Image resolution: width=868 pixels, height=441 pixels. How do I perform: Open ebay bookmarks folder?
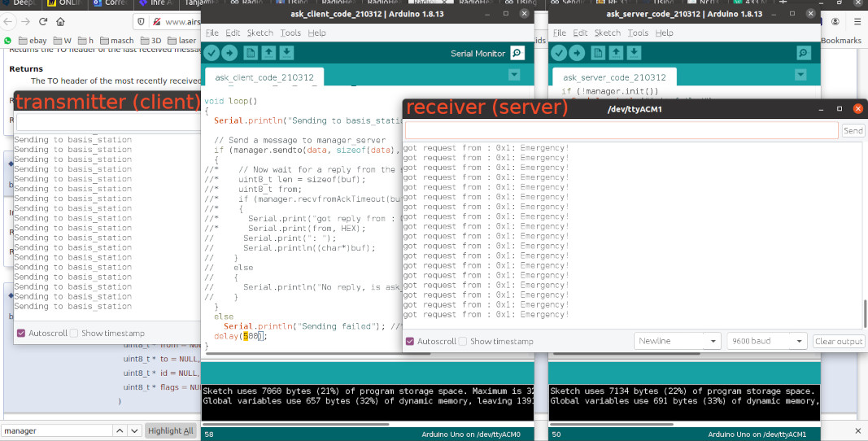click(x=32, y=41)
